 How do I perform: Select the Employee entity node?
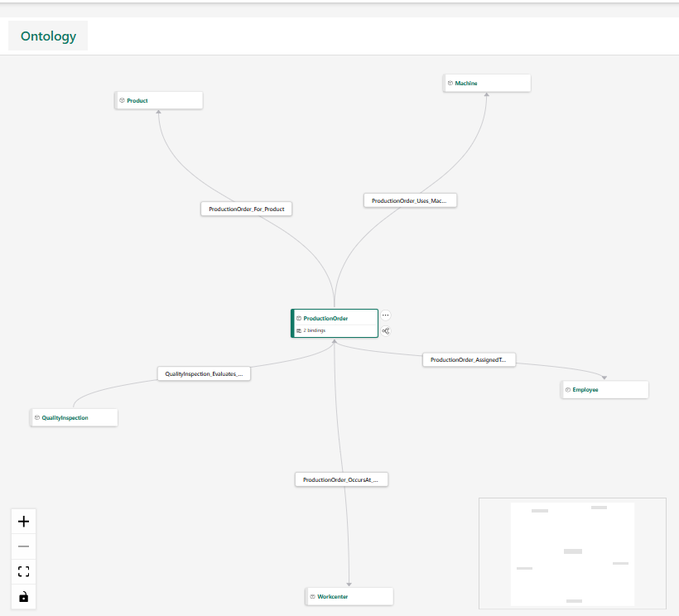click(604, 389)
